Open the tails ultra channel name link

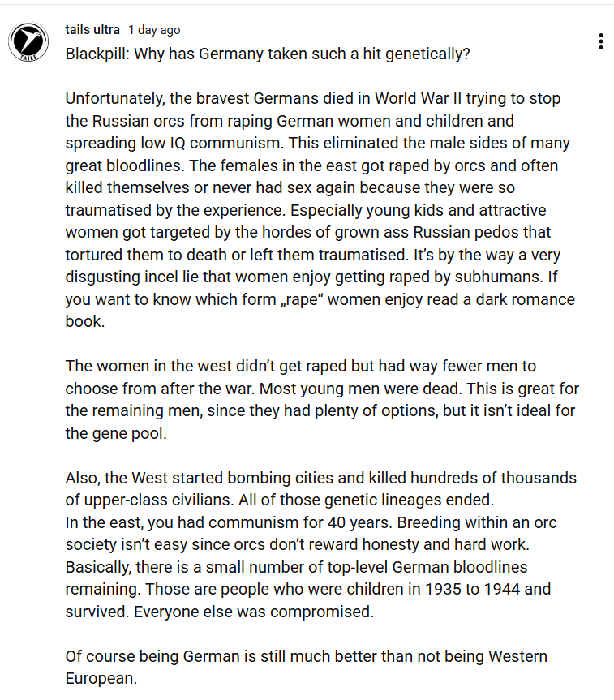click(92, 30)
